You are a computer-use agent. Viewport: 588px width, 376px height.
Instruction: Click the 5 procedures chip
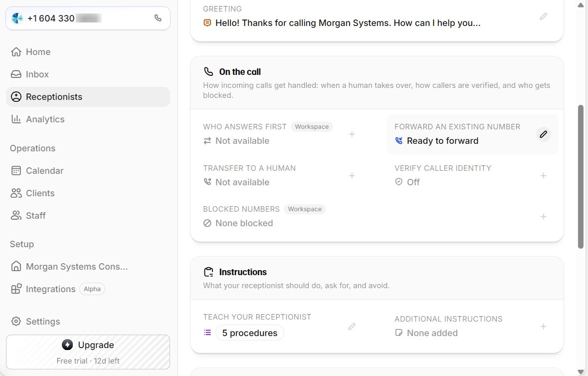coord(250,333)
